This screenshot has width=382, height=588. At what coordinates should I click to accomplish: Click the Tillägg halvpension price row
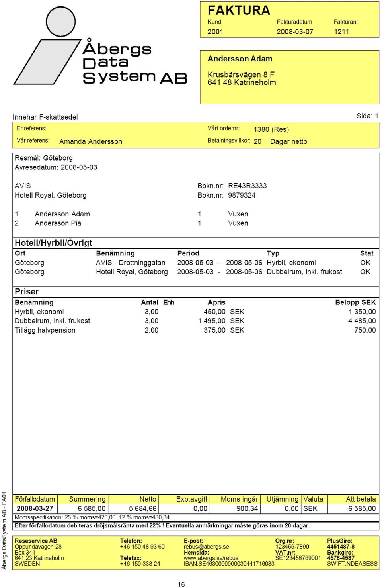coord(195,330)
